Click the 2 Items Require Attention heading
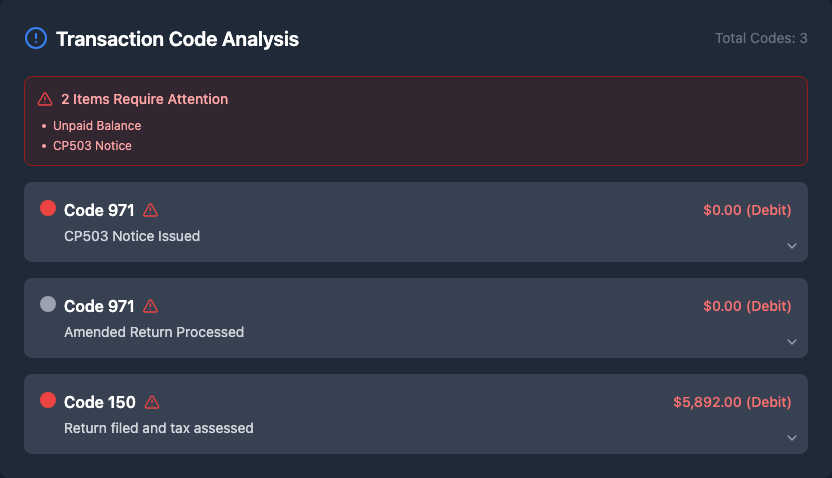 (144, 99)
